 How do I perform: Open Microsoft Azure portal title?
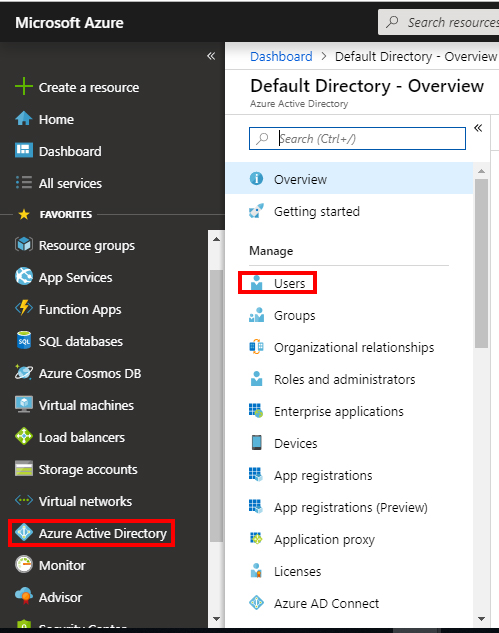pos(69,23)
